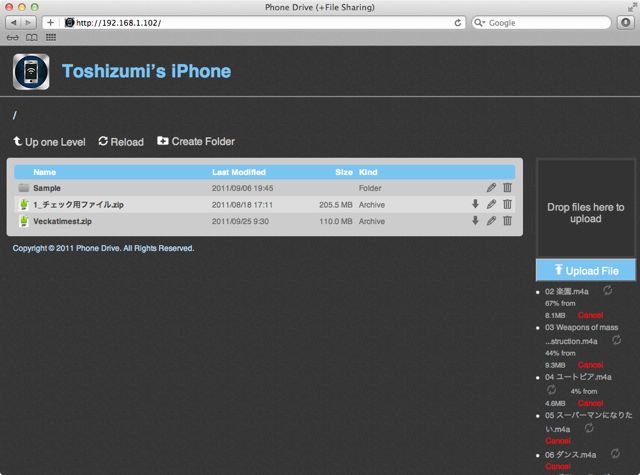
Task: Delete 1_チェック用ファイル.zip with trash icon
Action: tap(507, 204)
